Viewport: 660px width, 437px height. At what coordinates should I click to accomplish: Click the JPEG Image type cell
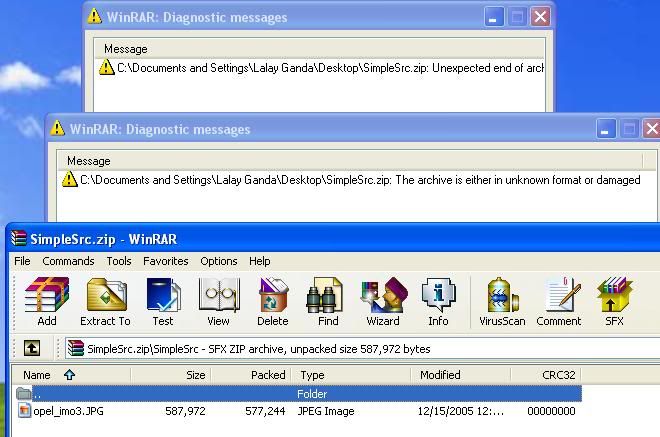point(326,411)
